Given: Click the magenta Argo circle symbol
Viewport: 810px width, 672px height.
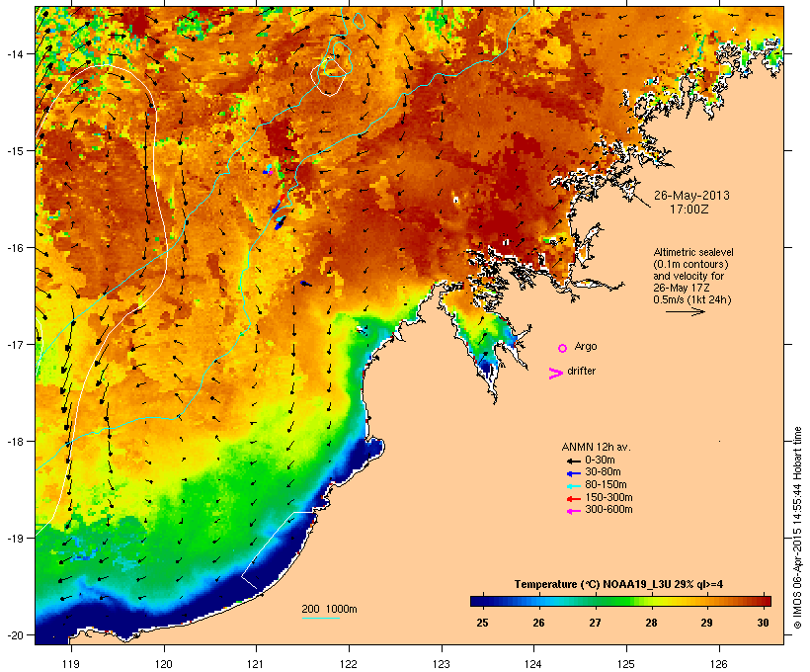Looking at the screenshot, I should point(563,349).
